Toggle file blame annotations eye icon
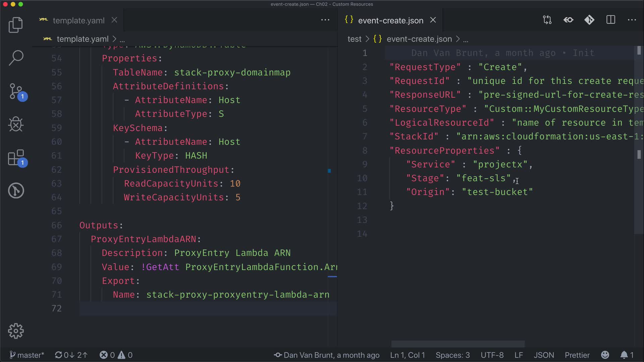 pos(568,20)
